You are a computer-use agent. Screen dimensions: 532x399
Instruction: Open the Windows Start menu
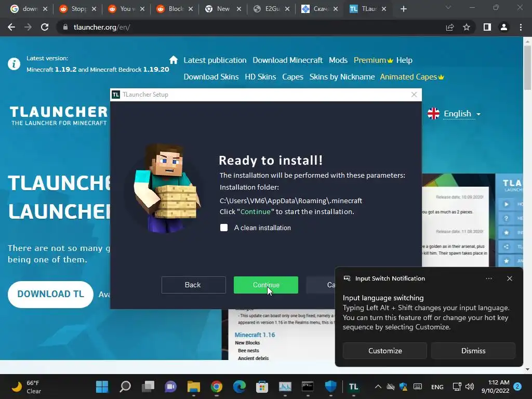(102, 387)
